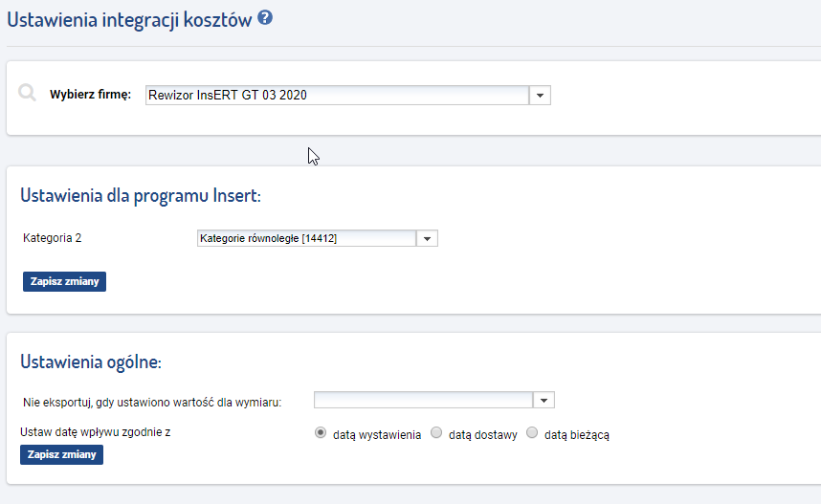821x504 pixels.
Task: Choose the datą dostawy radio option
Action: pyautogui.click(x=436, y=433)
